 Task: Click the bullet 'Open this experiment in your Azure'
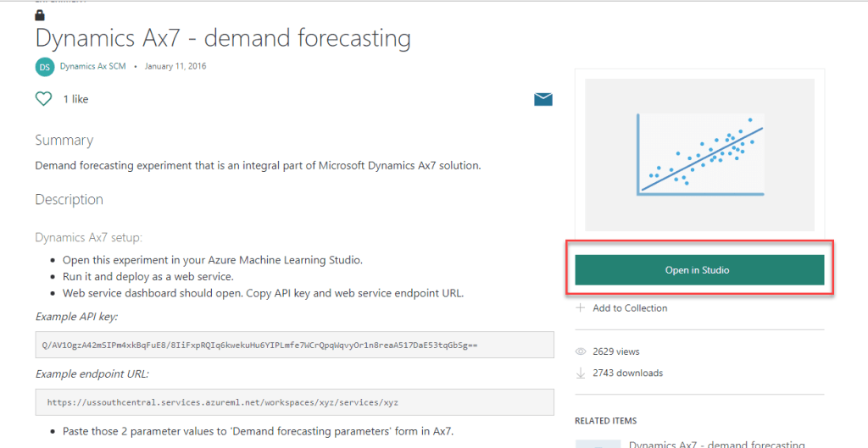(213, 260)
